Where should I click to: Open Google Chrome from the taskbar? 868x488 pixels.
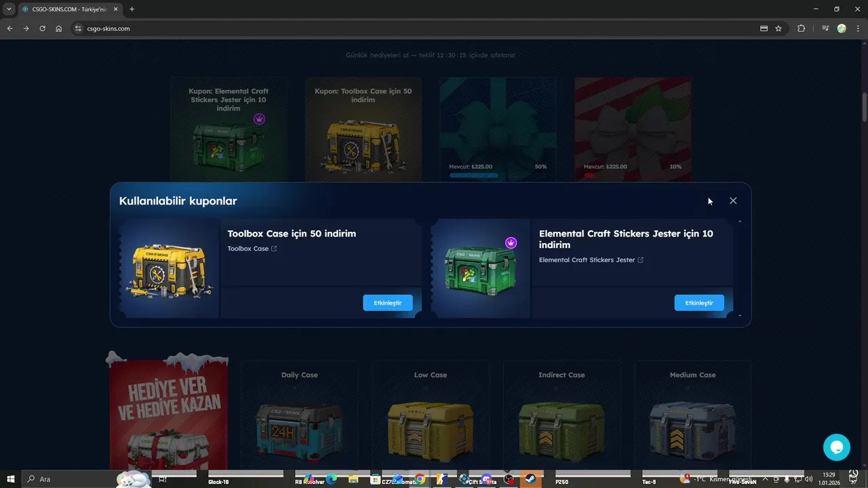(x=420, y=479)
